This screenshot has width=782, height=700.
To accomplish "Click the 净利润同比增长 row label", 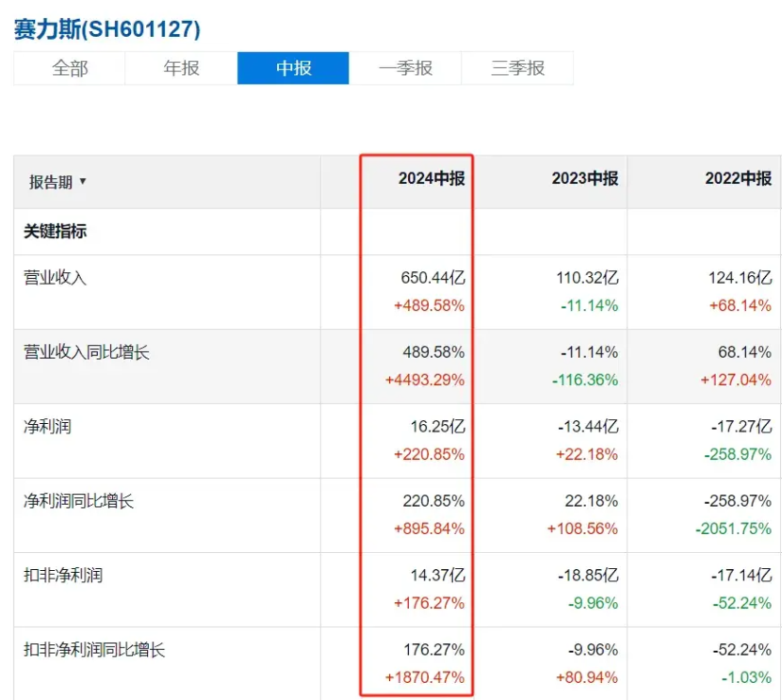I will click(x=79, y=501).
